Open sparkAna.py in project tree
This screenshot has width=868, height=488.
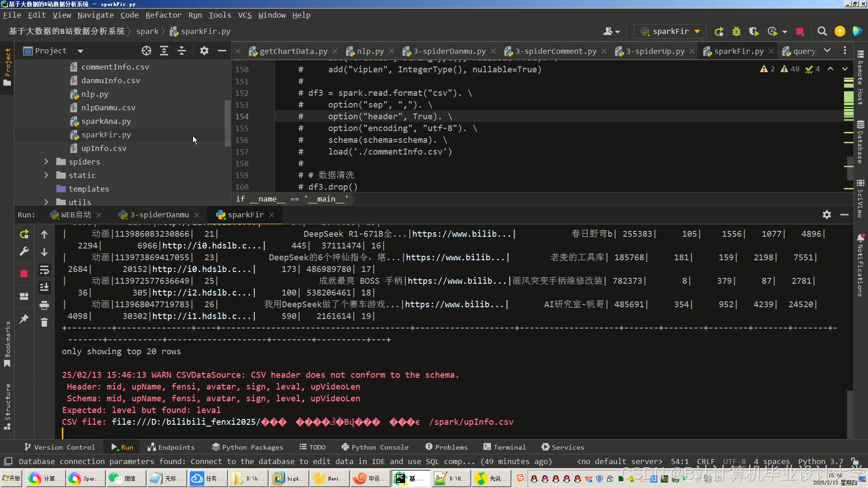[106, 121]
